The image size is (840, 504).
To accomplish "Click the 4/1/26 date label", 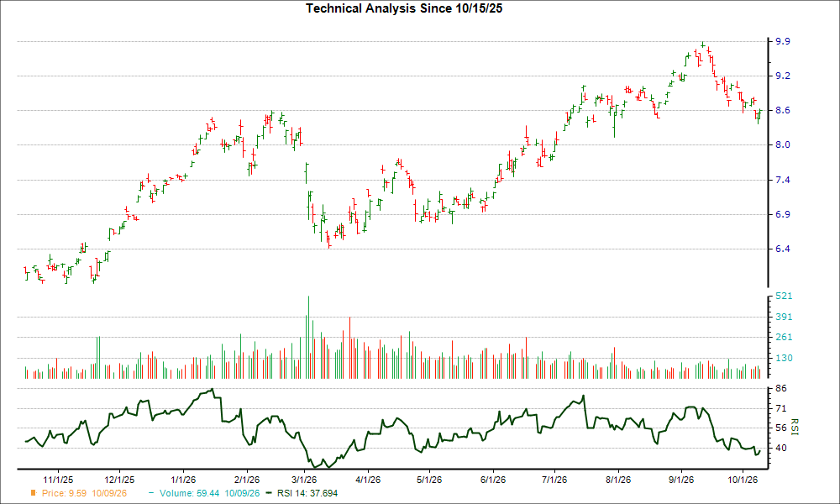I will (368, 480).
